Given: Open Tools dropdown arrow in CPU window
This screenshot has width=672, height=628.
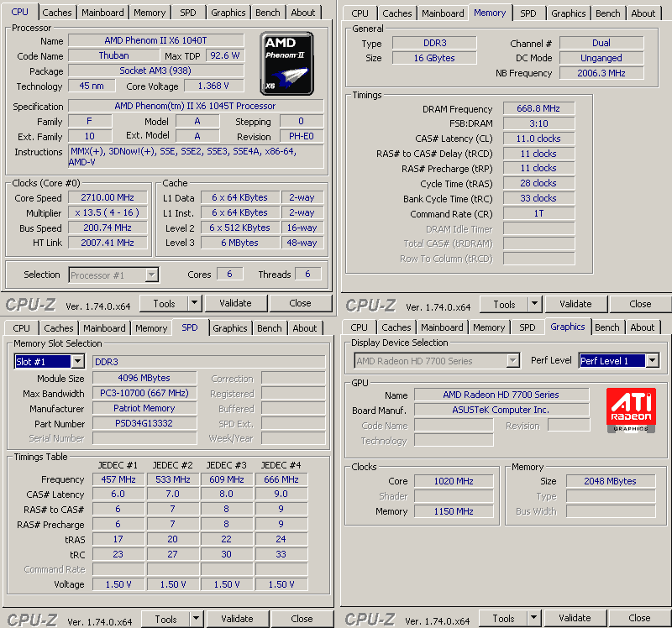Looking at the screenshot, I should [195, 303].
